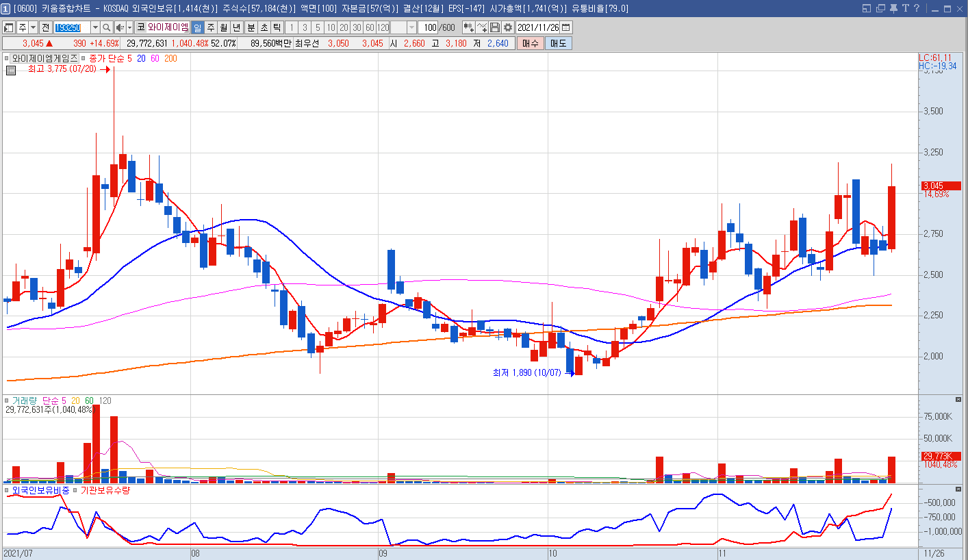Select the 틱 (tick) period button

[x=277, y=27]
